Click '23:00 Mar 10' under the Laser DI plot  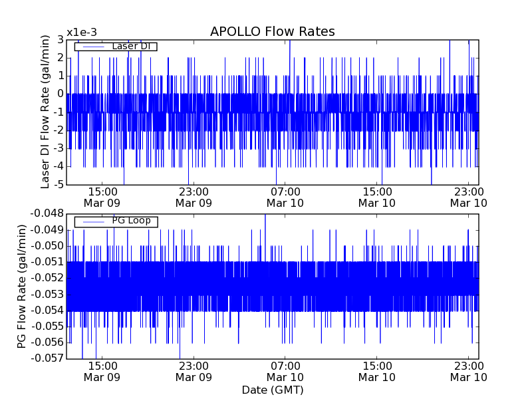click(x=469, y=198)
